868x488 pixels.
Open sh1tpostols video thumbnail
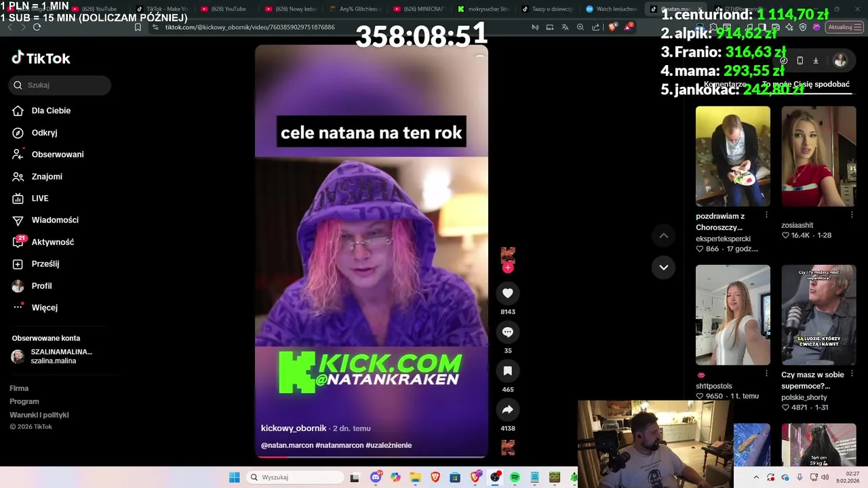click(733, 315)
